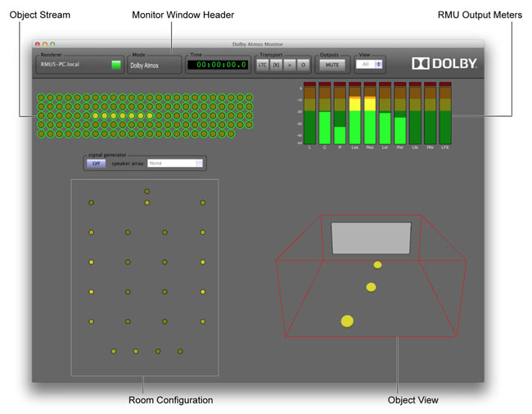The height and width of the screenshot is (414, 532).
Task: Click the L output meter
Action: [x=309, y=115]
